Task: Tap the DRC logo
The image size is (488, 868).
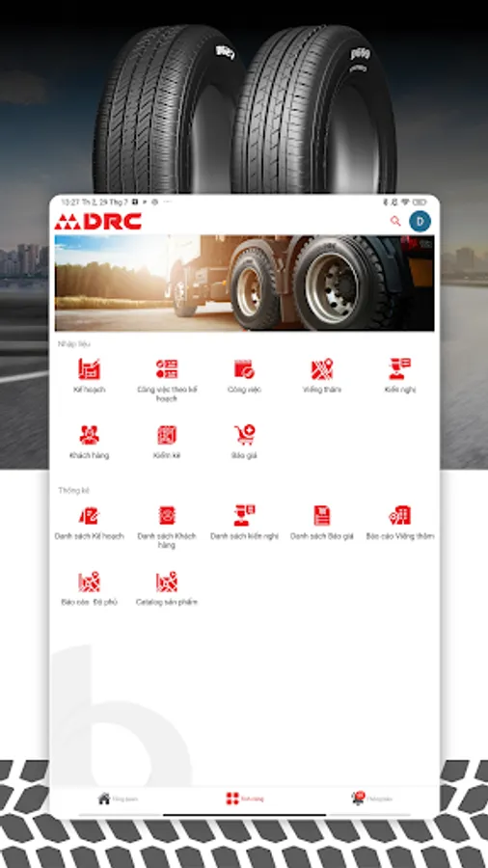Action: point(98,222)
